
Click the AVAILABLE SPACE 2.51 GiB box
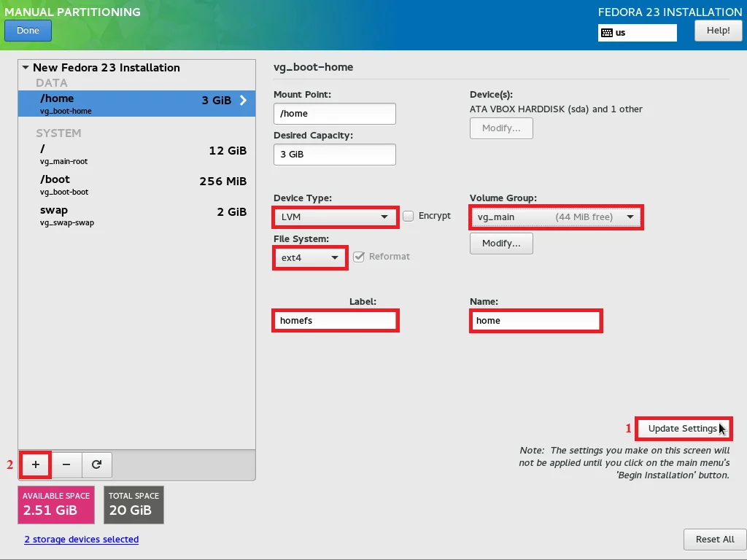coord(56,505)
